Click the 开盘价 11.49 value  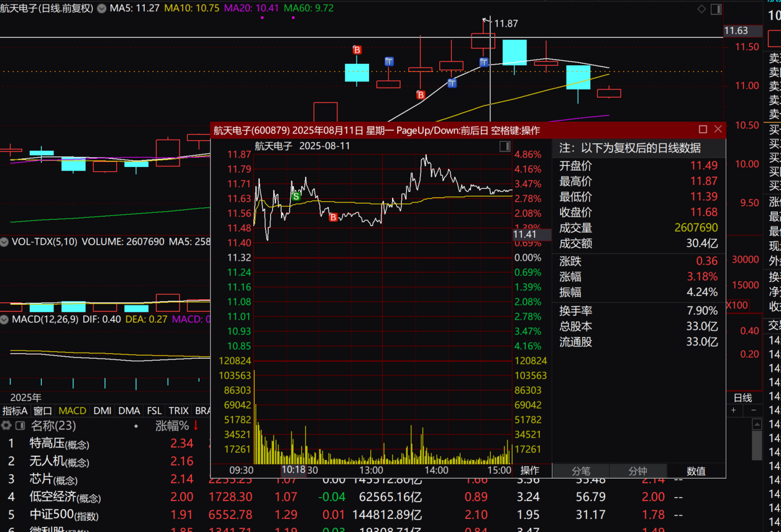704,166
